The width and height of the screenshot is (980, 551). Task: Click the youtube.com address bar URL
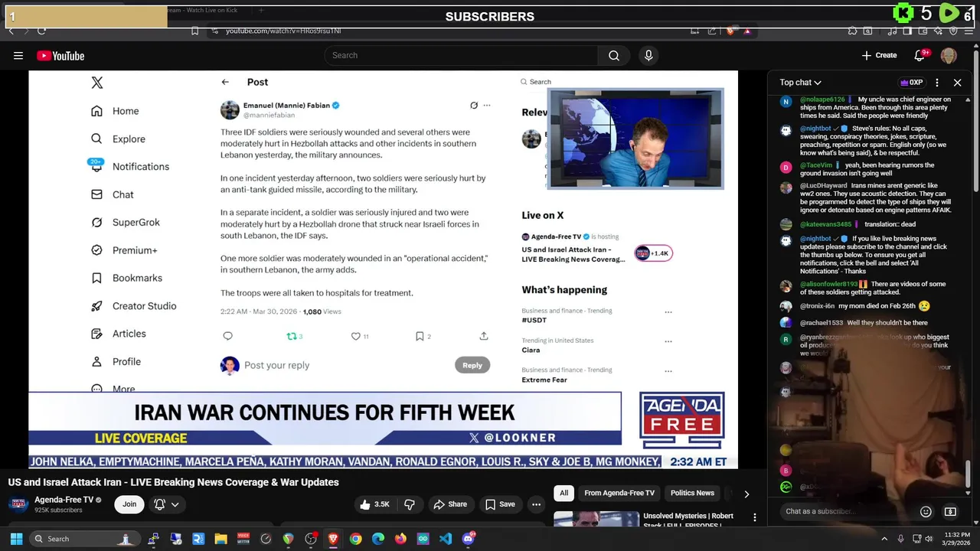click(283, 31)
